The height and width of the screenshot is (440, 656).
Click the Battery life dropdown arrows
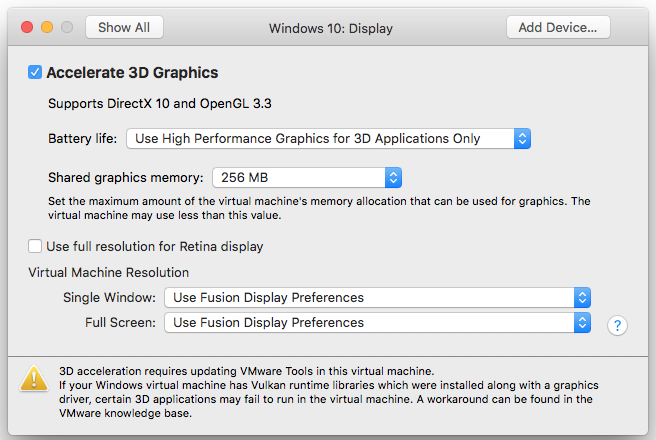point(522,138)
